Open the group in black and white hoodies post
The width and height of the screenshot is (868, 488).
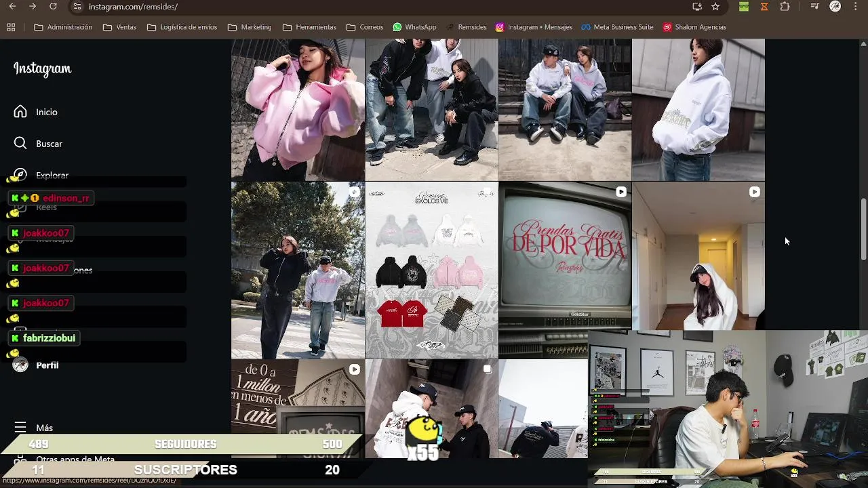pos(431,109)
